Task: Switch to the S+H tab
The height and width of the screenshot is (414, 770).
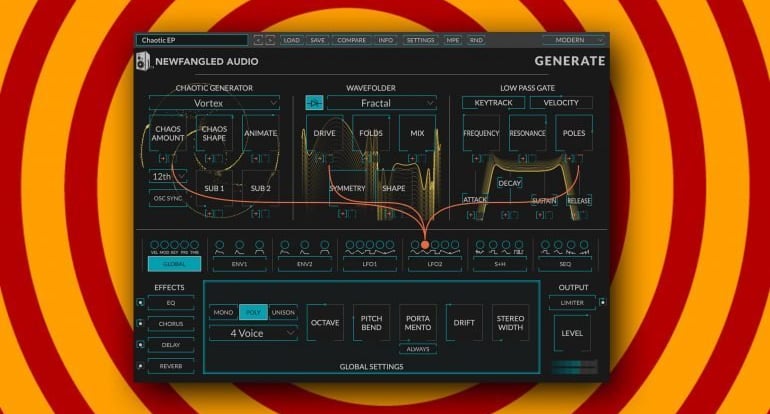Action: point(500,264)
